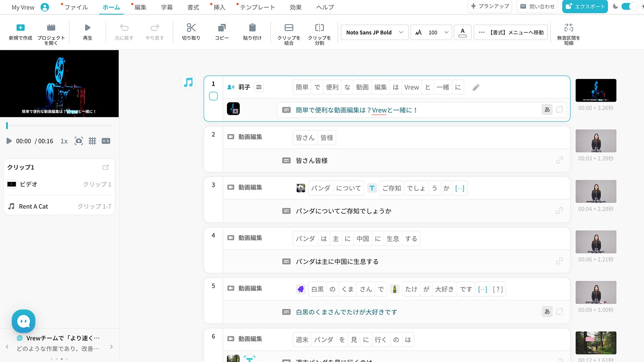644x362 pixels.
Task: Click the purple shape icon in clip 5
Action: click(x=301, y=289)
